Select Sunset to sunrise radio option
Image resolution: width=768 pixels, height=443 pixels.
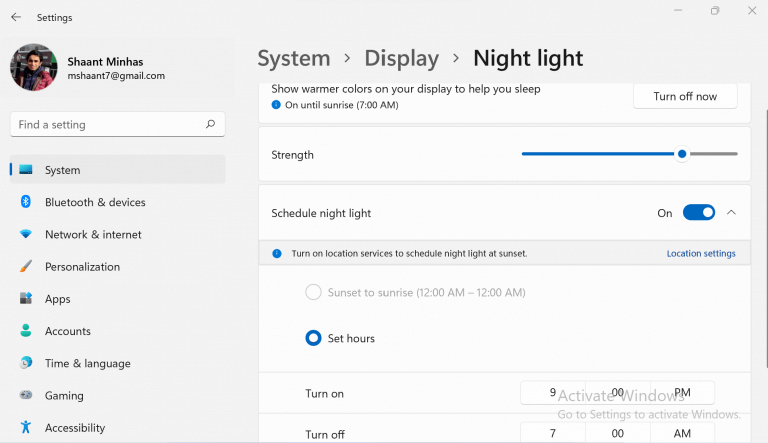click(313, 292)
